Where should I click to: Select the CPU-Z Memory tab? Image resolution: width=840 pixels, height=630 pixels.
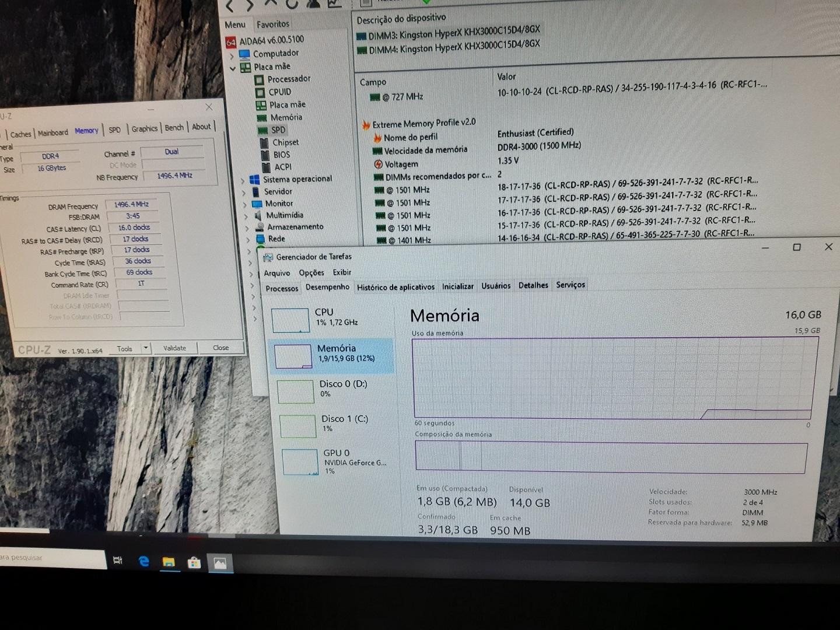tap(86, 131)
